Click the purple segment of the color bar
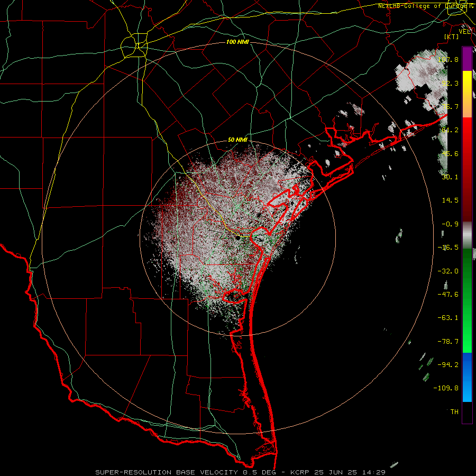 coord(467,59)
